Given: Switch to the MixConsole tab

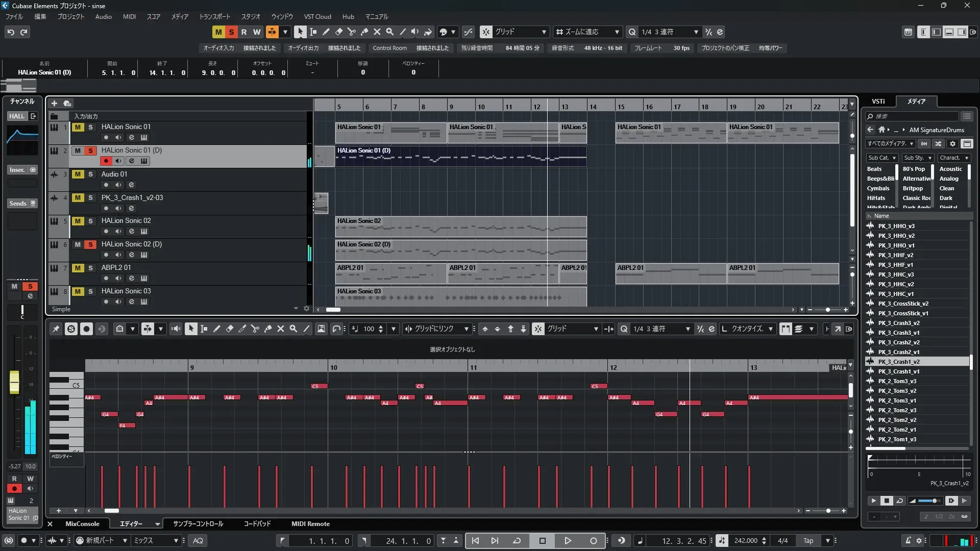Looking at the screenshot, I should coord(82,524).
